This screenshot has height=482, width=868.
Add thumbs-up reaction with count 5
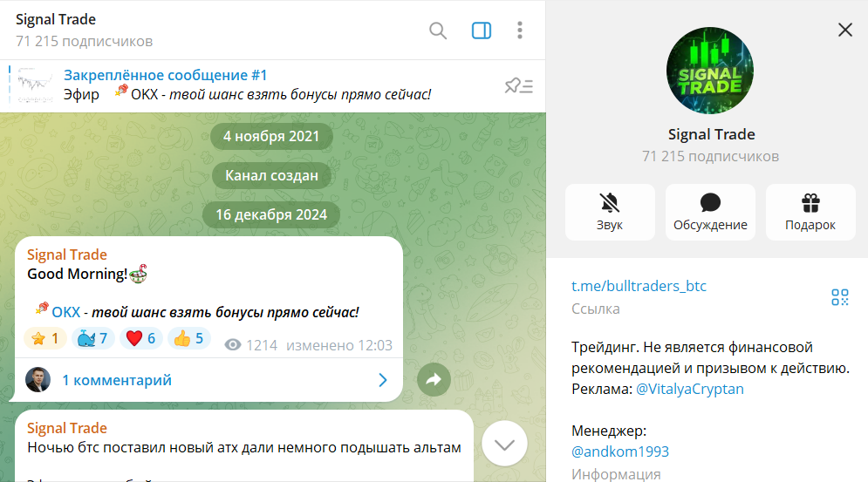(x=188, y=338)
